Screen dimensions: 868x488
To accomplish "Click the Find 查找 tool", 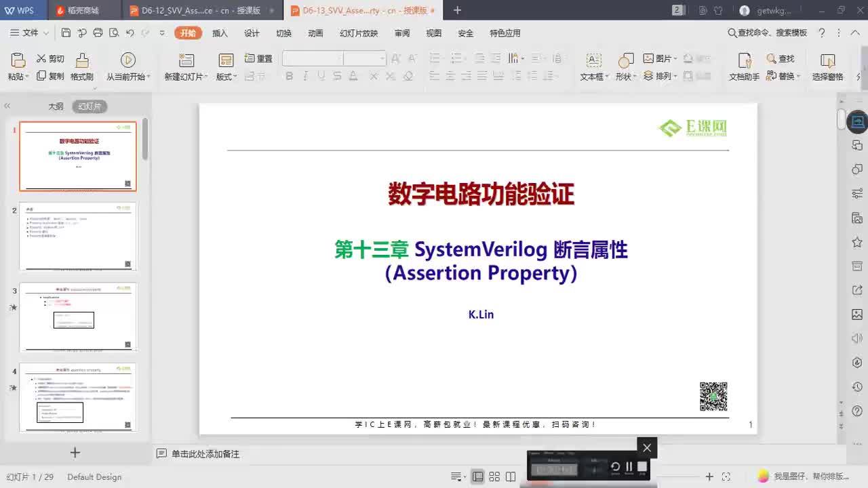I will tap(781, 59).
